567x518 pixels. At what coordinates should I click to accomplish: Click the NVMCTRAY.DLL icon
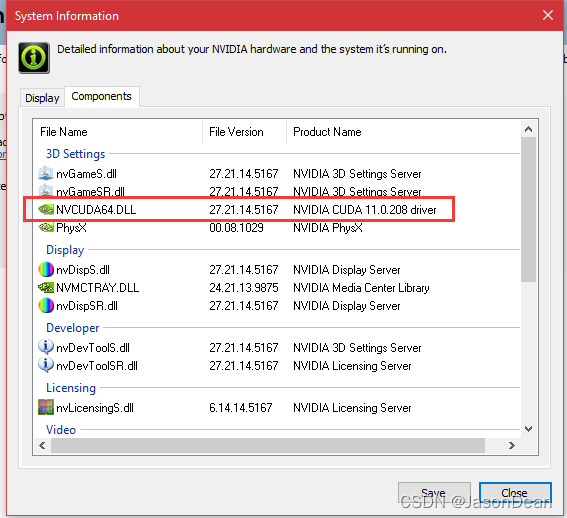46,288
